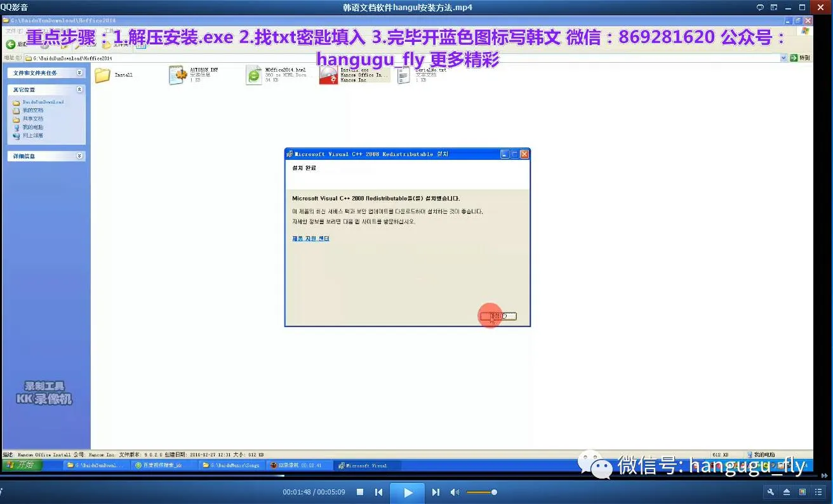Expand the 文件和文件夹任务 panel
Image resolution: width=833 pixels, height=504 pixels.
point(79,73)
